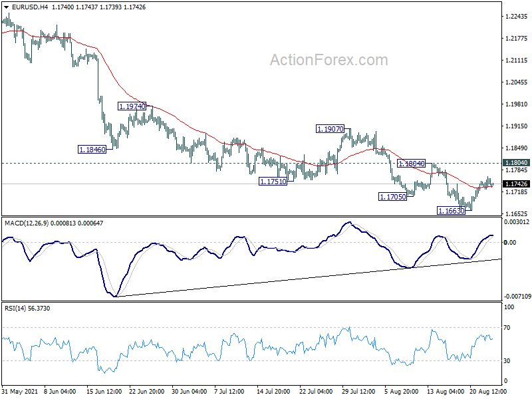Click the 1.20455 price scale value
This screenshot has height=399, width=532.
coord(517,82)
